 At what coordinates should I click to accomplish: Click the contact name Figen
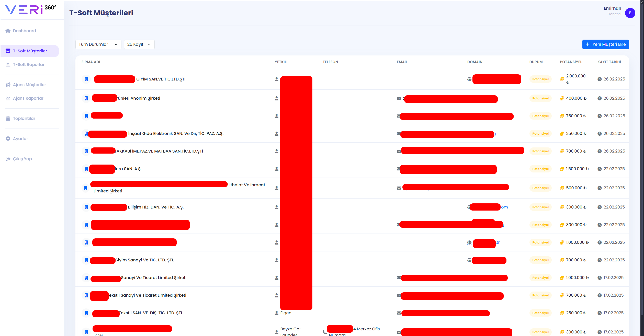(x=286, y=313)
